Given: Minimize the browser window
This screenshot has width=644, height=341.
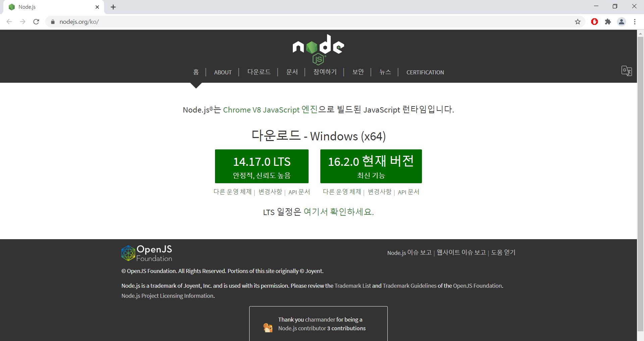Looking at the screenshot, I should point(596,6).
